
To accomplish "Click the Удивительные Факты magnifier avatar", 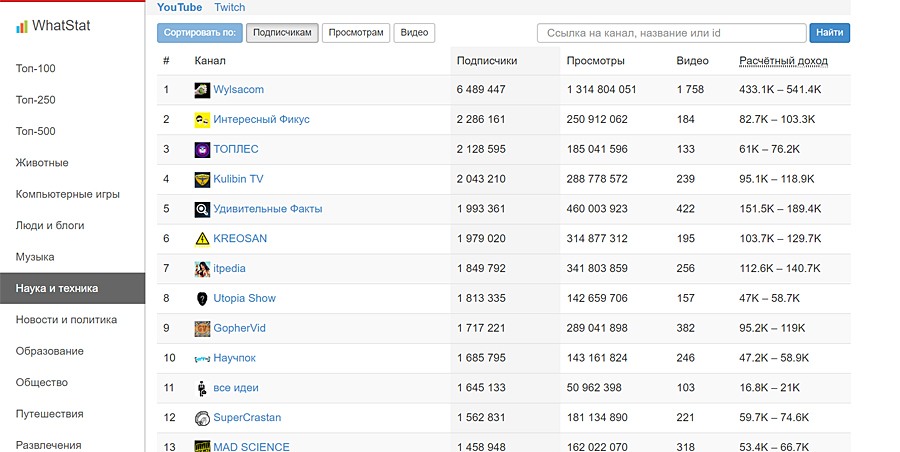I will pyautogui.click(x=202, y=210).
